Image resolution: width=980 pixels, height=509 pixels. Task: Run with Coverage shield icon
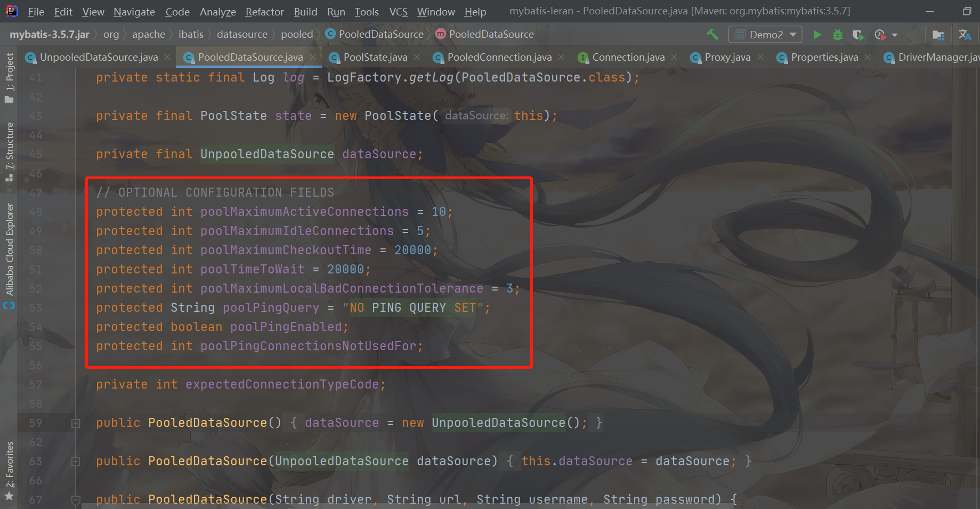coord(858,35)
